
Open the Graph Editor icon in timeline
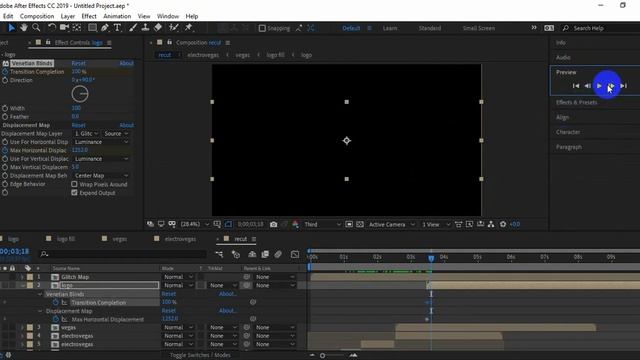click(295, 254)
